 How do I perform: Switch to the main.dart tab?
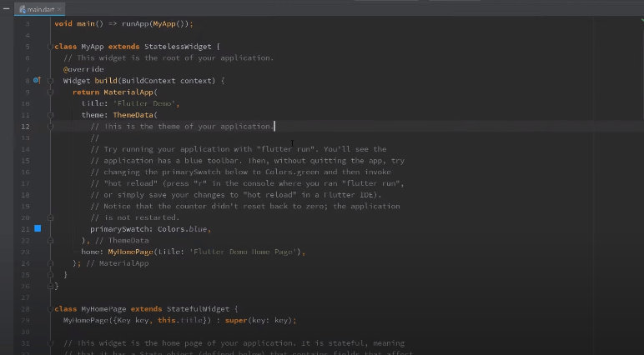pyautogui.click(x=40, y=9)
